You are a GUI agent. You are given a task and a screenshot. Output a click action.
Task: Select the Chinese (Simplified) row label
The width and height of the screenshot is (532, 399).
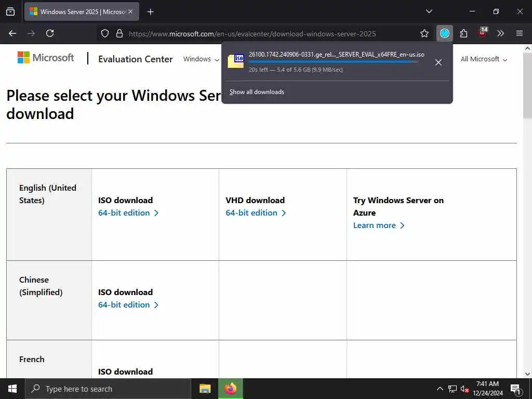pyautogui.click(x=41, y=286)
